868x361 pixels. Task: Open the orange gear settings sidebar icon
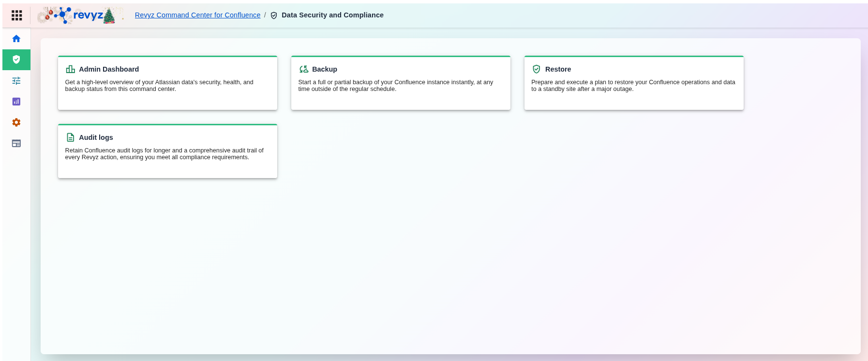[16, 122]
